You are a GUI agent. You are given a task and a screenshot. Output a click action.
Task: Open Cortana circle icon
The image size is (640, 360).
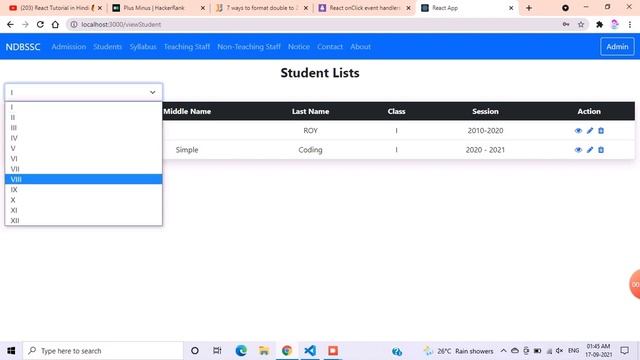[x=195, y=351]
